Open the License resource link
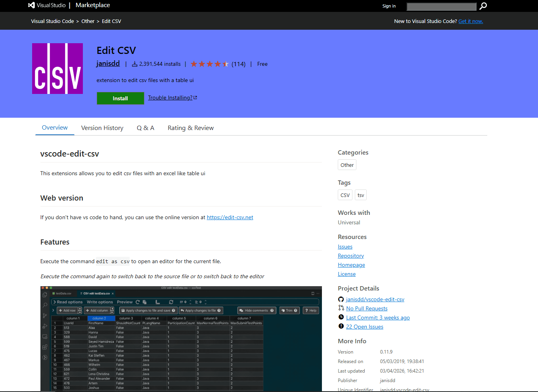538x392 pixels. pos(347,274)
